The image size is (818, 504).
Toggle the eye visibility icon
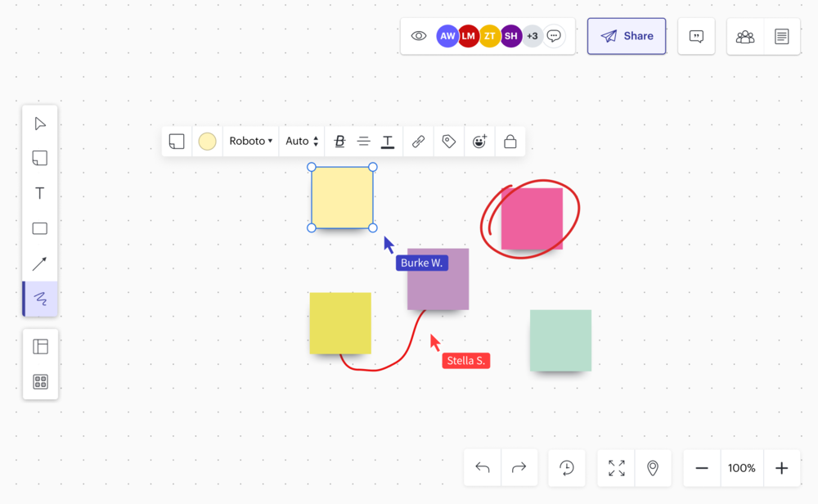click(x=419, y=36)
